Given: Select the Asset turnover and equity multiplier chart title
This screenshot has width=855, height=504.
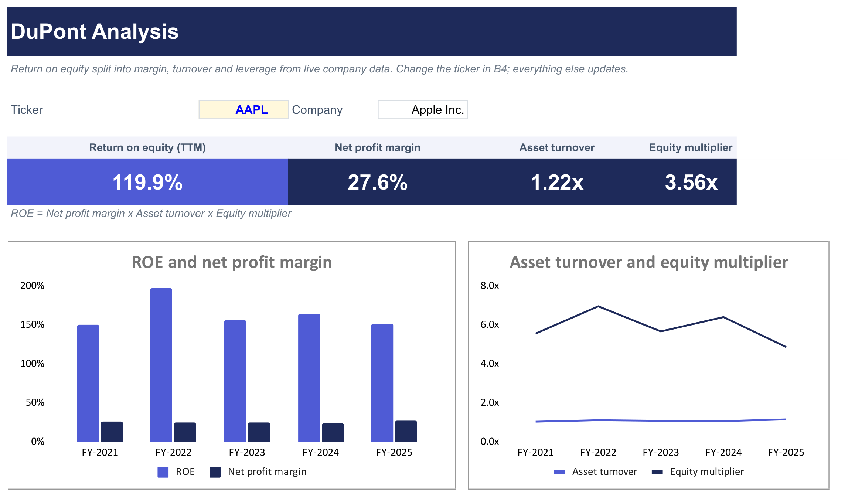Looking at the screenshot, I should (649, 262).
